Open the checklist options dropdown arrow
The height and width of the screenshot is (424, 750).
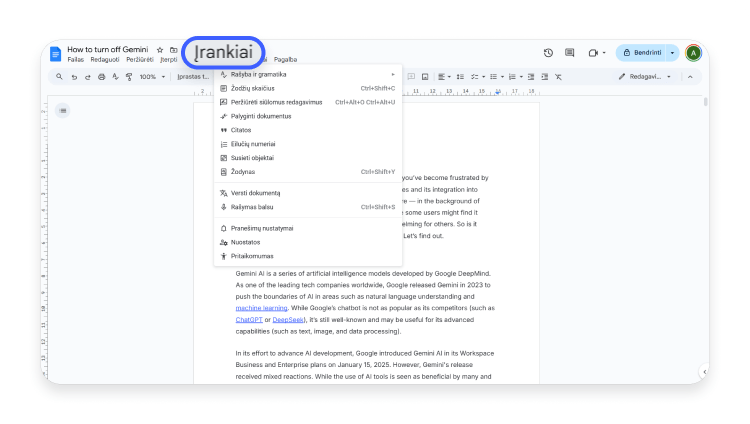point(484,77)
